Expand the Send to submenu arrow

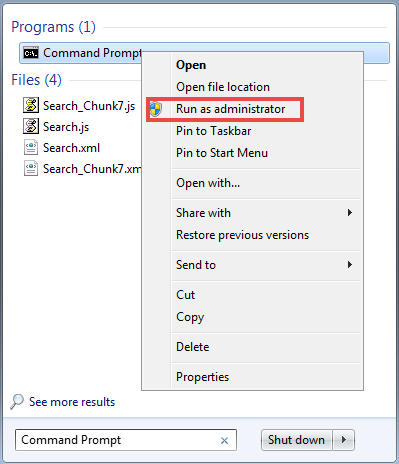(x=349, y=265)
